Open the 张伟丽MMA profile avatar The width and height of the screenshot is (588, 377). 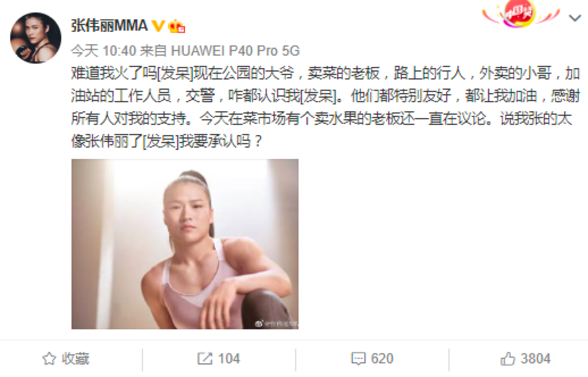36,37
